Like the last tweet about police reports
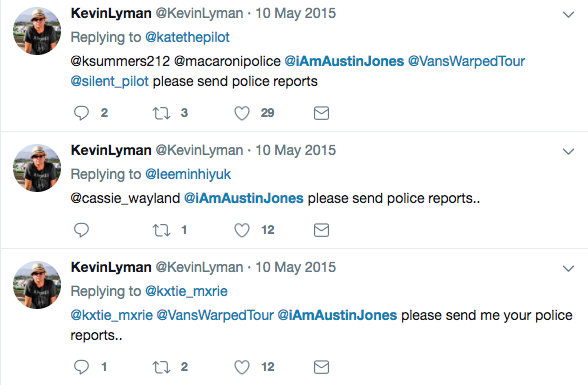The height and width of the screenshot is (385, 588). 242,367
